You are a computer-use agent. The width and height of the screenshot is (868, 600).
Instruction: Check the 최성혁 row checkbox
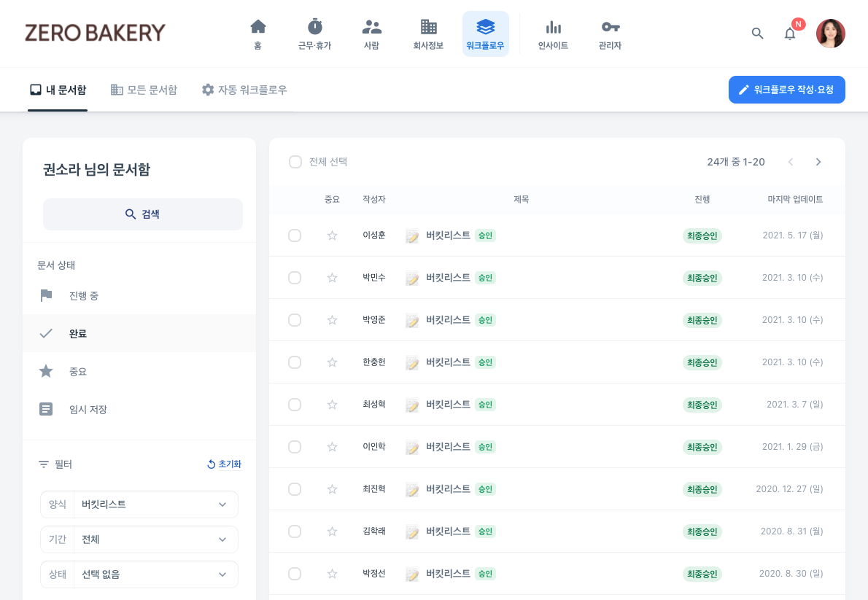[295, 405]
